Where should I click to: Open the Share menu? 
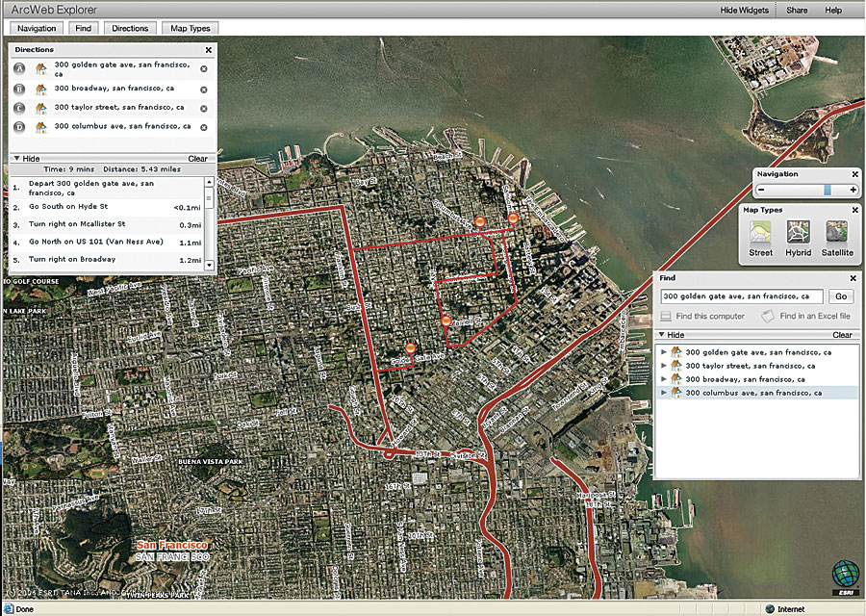[797, 10]
